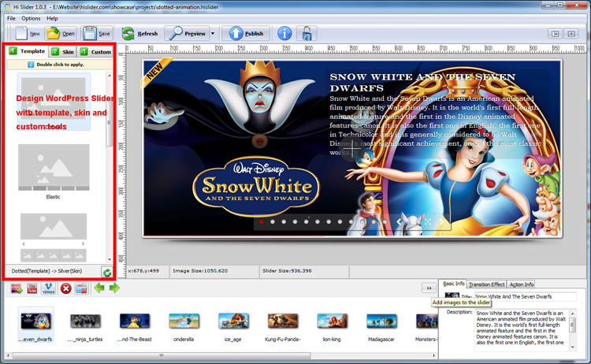Image resolution: width=591 pixels, height=364 pixels.
Task: Switch to the Skin tab
Action: tap(63, 52)
